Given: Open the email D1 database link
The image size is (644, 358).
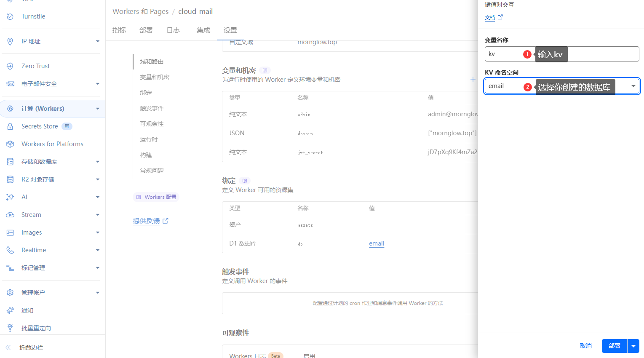Looking at the screenshot, I should (x=376, y=243).
